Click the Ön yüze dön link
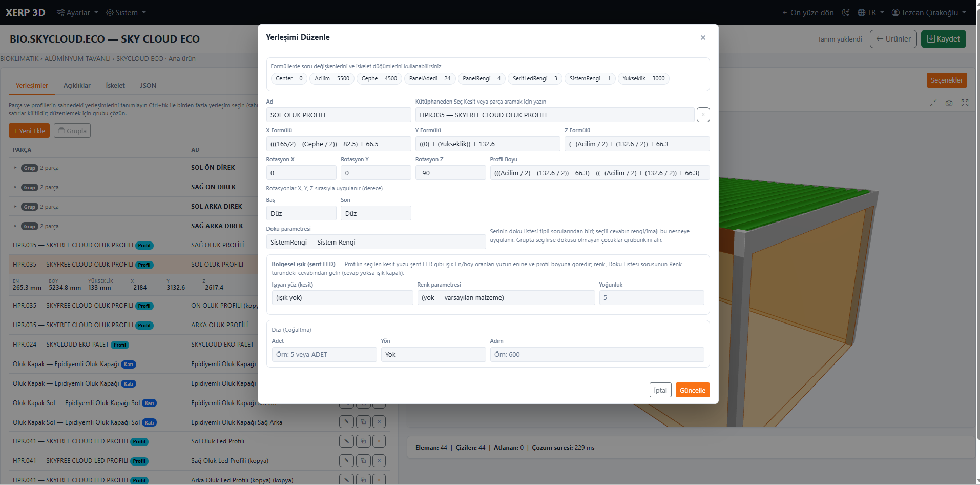The height and width of the screenshot is (485, 980). point(808,12)
